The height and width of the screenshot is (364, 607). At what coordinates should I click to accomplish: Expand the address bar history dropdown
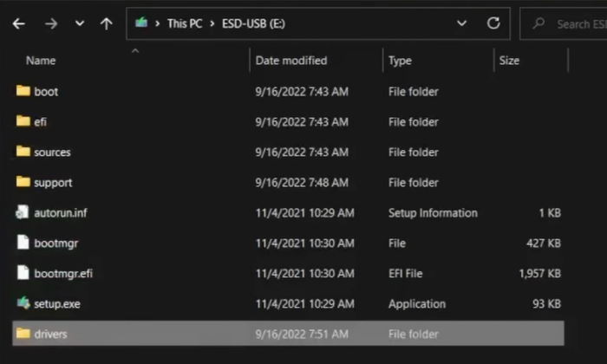pyautogui.click(x=461, y=23)
